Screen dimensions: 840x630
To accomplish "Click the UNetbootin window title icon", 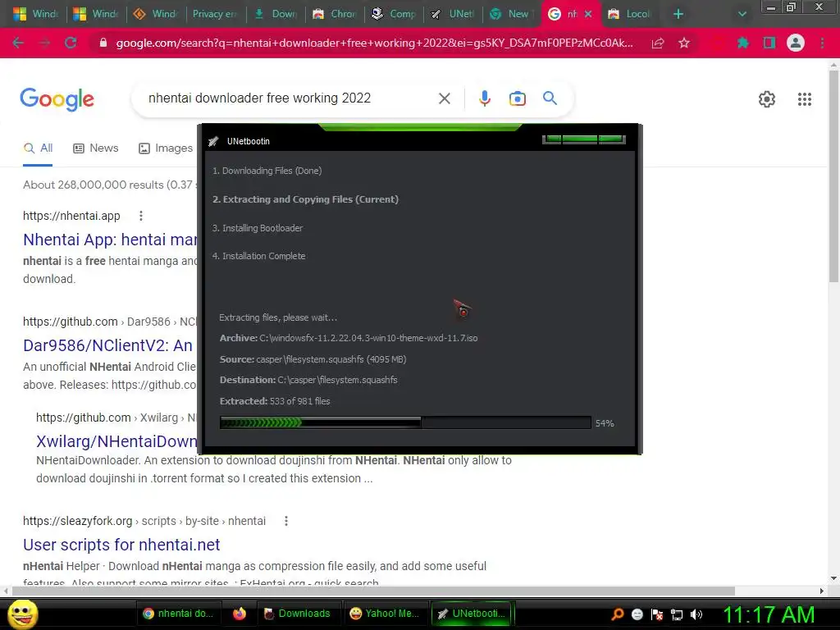I will (214, 141).
